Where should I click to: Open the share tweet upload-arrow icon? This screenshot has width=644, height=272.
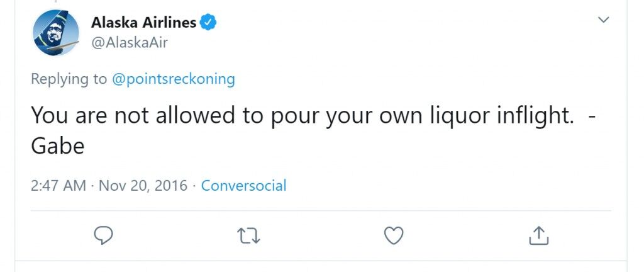click(538, 236)
